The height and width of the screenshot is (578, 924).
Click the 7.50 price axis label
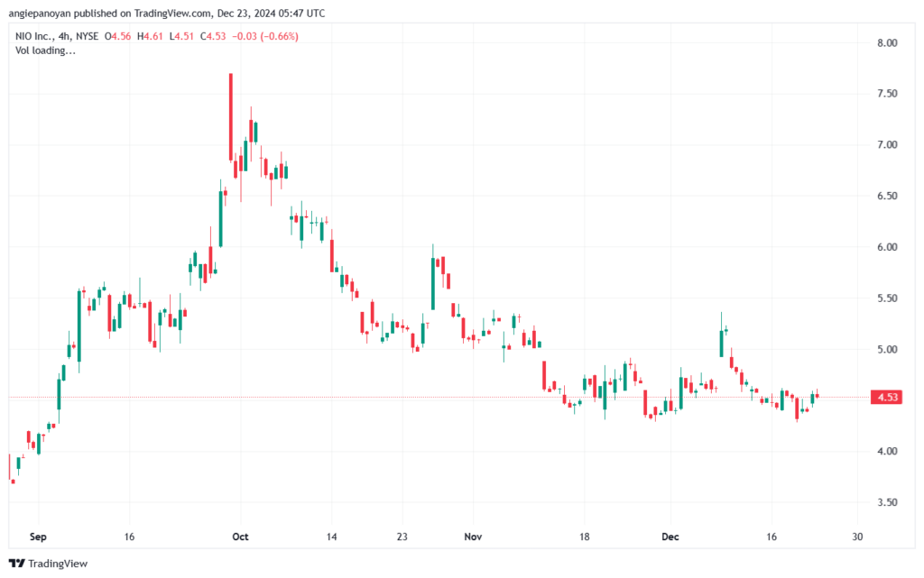click(x=887, y=94)
